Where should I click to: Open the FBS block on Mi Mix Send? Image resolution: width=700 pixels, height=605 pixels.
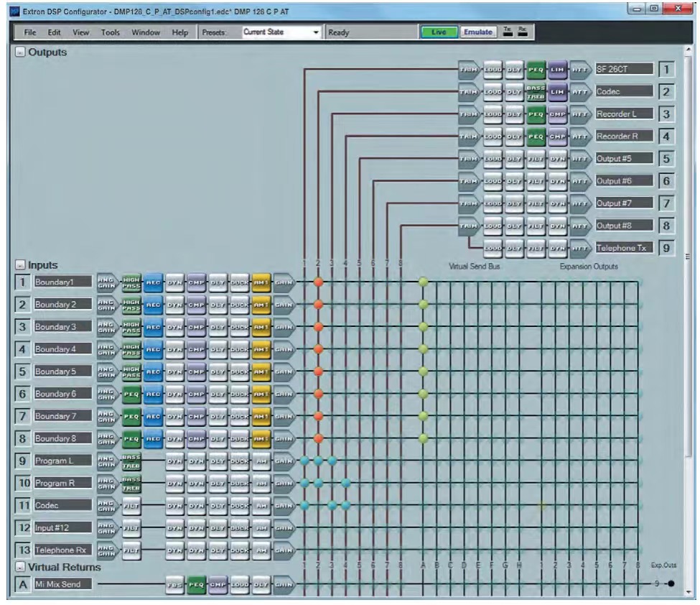click(174, 584)
